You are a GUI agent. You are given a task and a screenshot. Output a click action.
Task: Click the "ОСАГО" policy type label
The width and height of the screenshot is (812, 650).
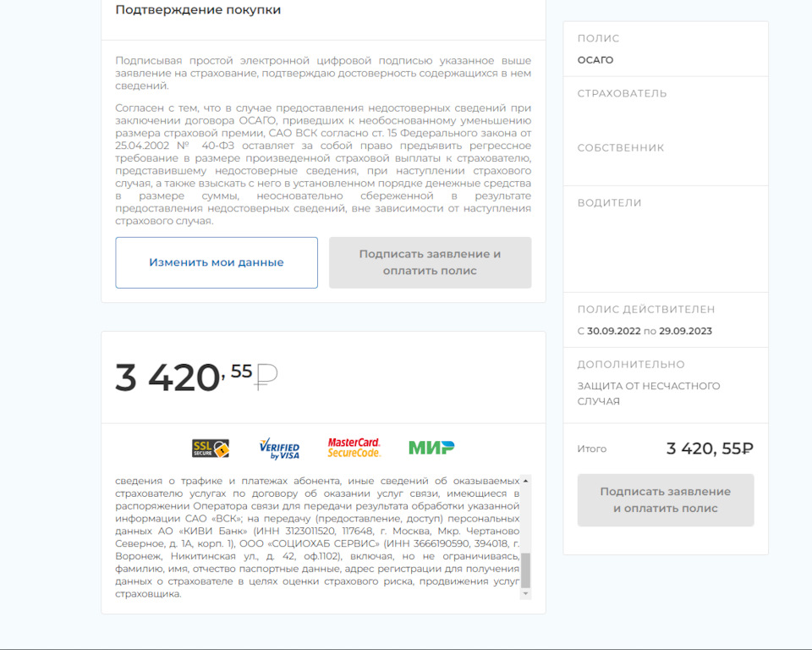click(595, 60)
